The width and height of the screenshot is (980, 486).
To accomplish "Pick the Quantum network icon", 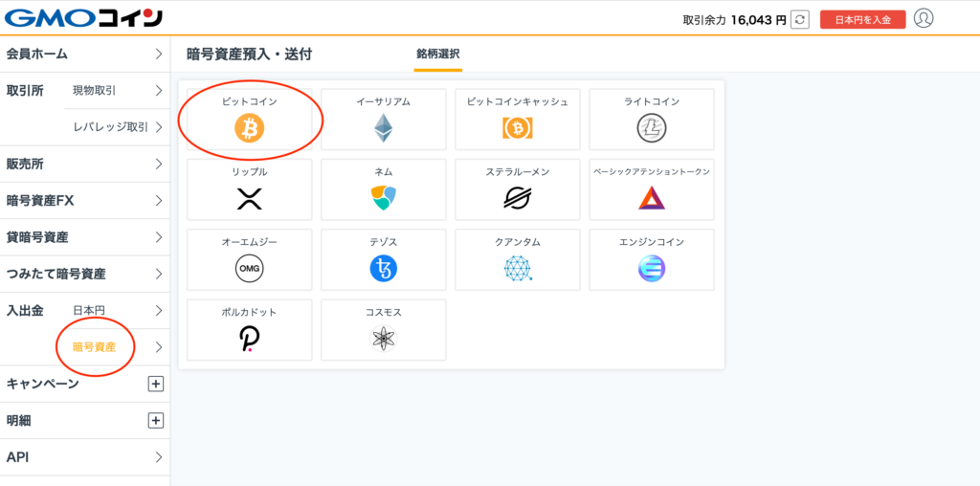I will pos(518,269).
